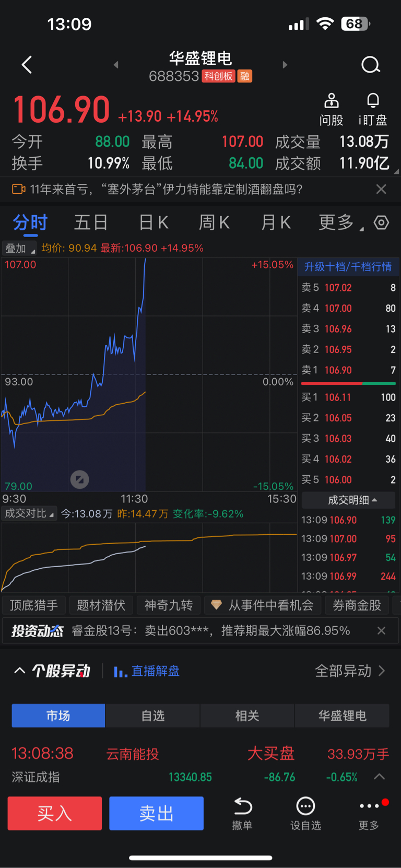Switch to the 周K chart tab
Image resolution: width=401 pixels, height=868 pixels.
[x=214, y=222]
